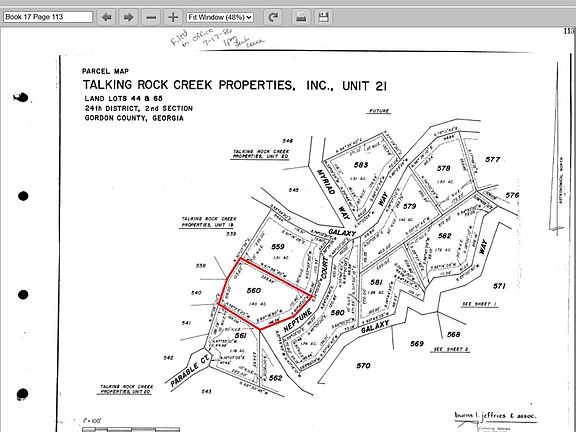The height and width of the screenshot is (432, 576).
Task: Click lot 580 on the map
Action: [x=337, y=313]
